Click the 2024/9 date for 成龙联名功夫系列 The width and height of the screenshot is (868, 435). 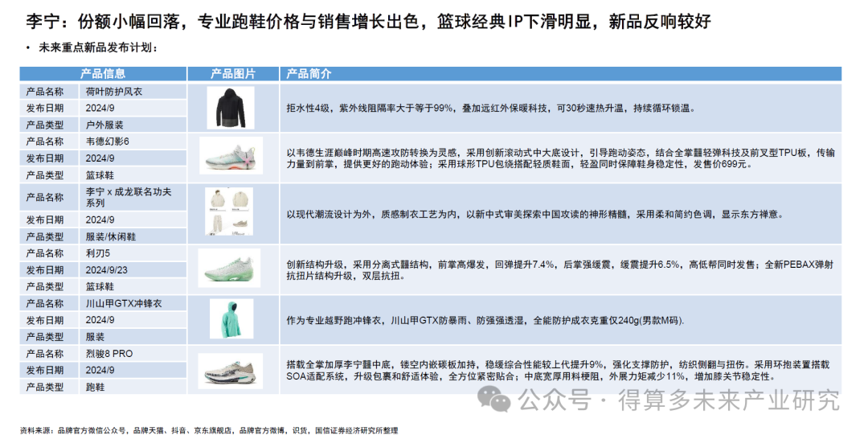tap(100, 220)
